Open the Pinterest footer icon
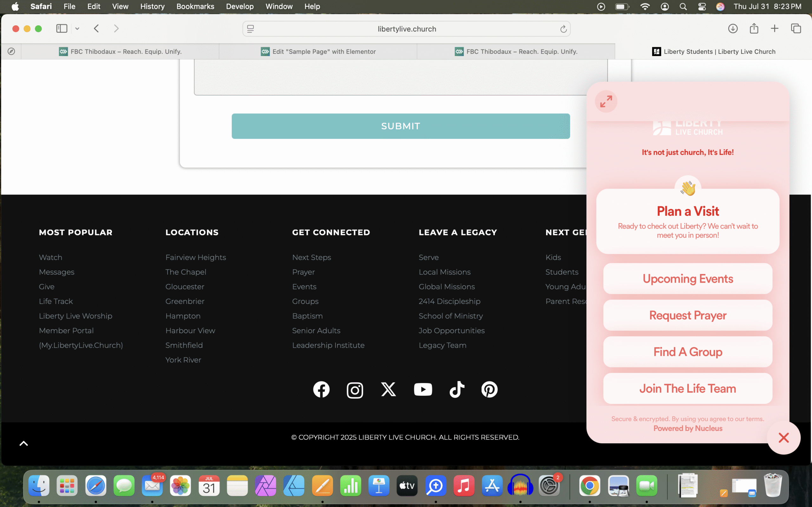The width and height of the screenshot is (812, 507). click(x=489, y=389)
